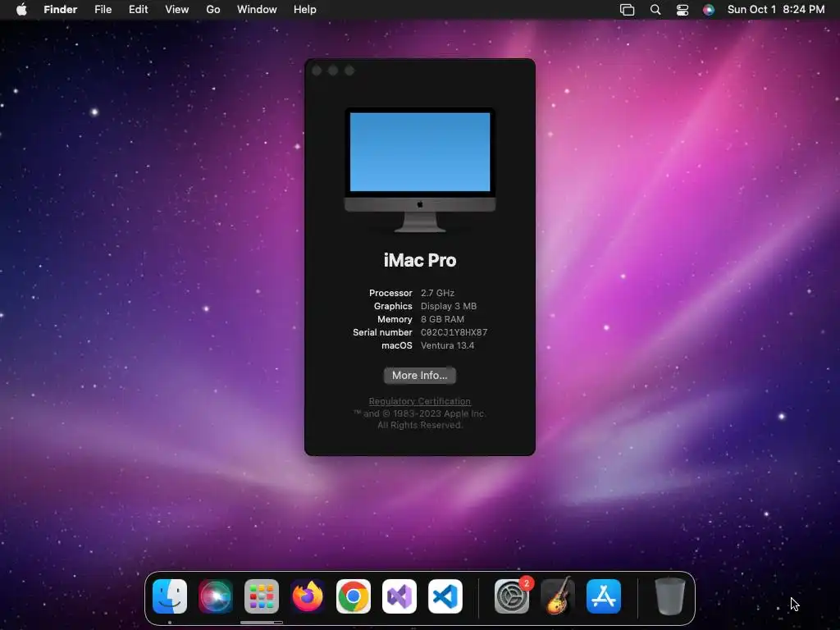Open the Apple menu
The width and height of the screenshot is (840, 630).
pyautogui.click(x=21, y=10)
